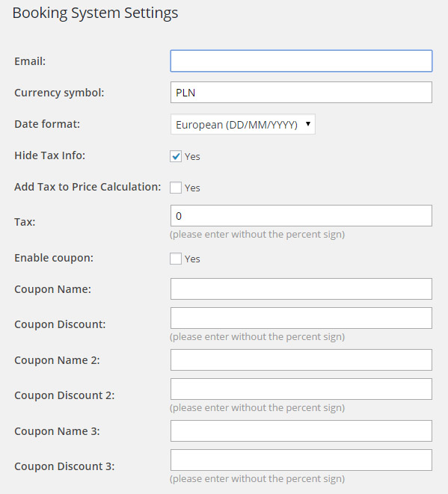
Task: Select the Coupon Name 3 field
Action: [301, 430]
